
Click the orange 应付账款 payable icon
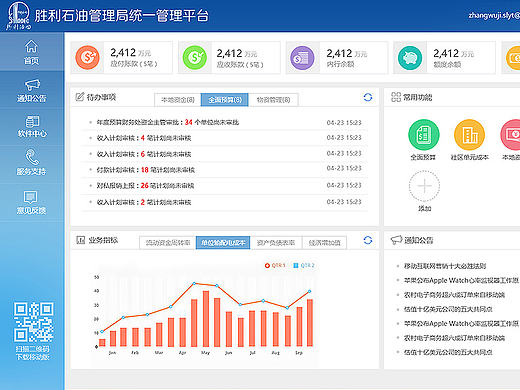87,57
